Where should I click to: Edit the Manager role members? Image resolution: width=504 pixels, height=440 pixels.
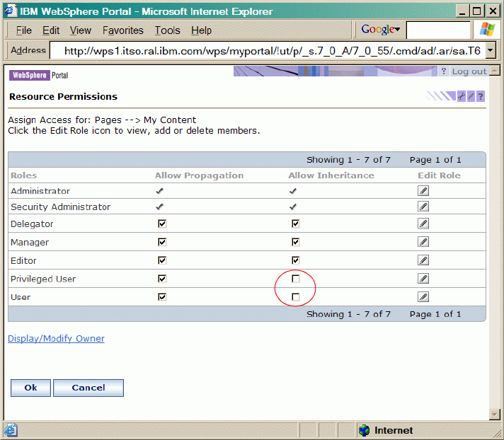423,242
